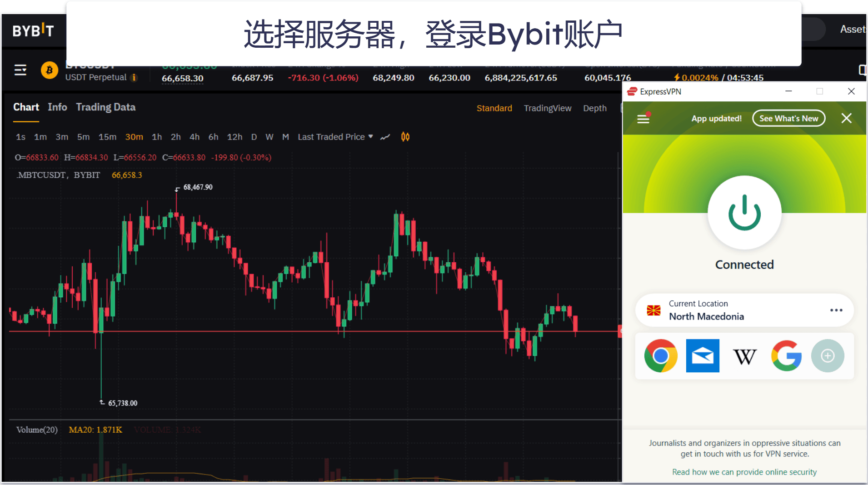Click the Volume(20) indicator label

coord(37,430)
